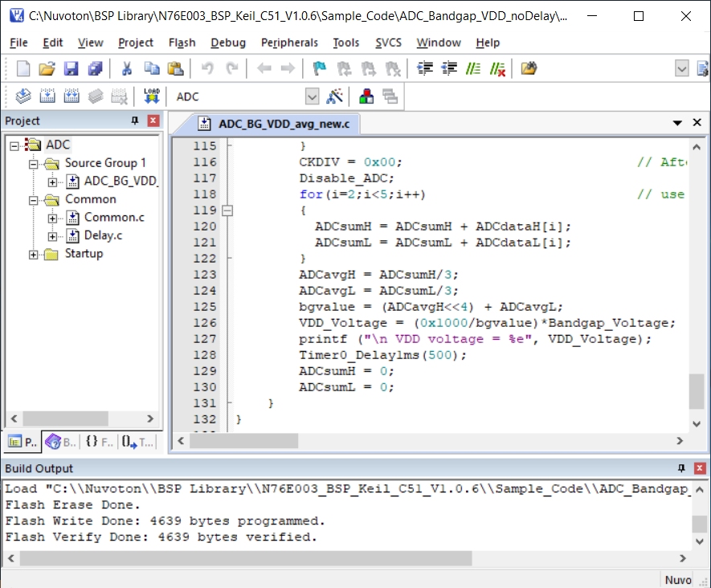The image size is (711, 588).
Task: Switch to the Functions tab in Project panel
Action: [x=98, y=441]
